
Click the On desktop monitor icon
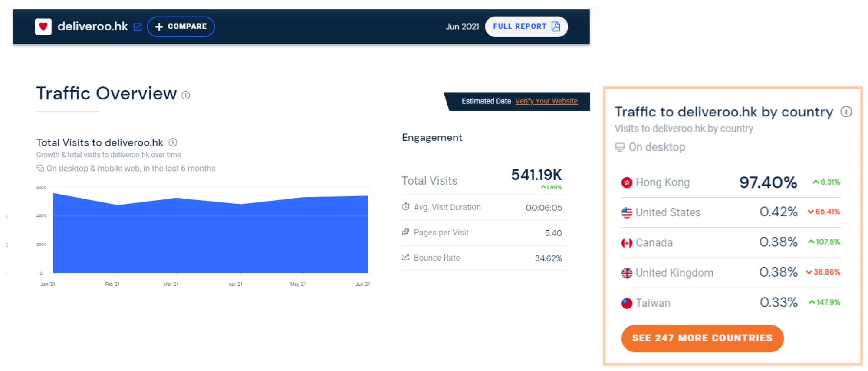coord(620,147)
